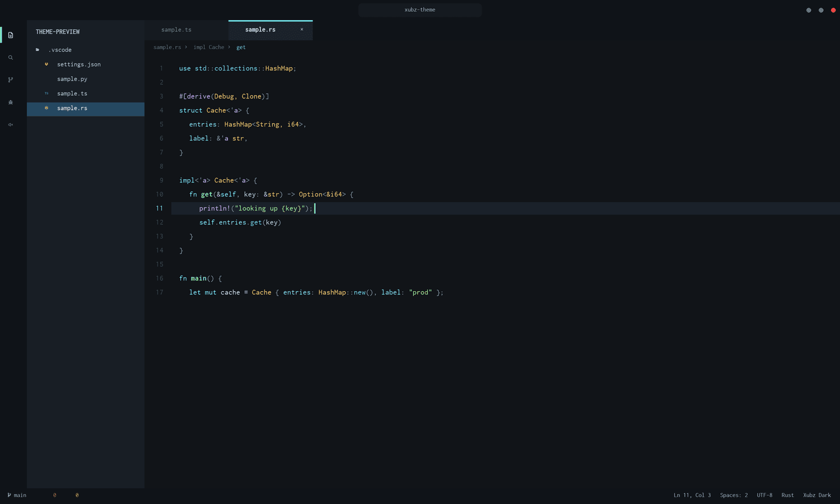840x504 pixels.
Task: Click the println! "looking up {key}" line
Action: [256, 208]
